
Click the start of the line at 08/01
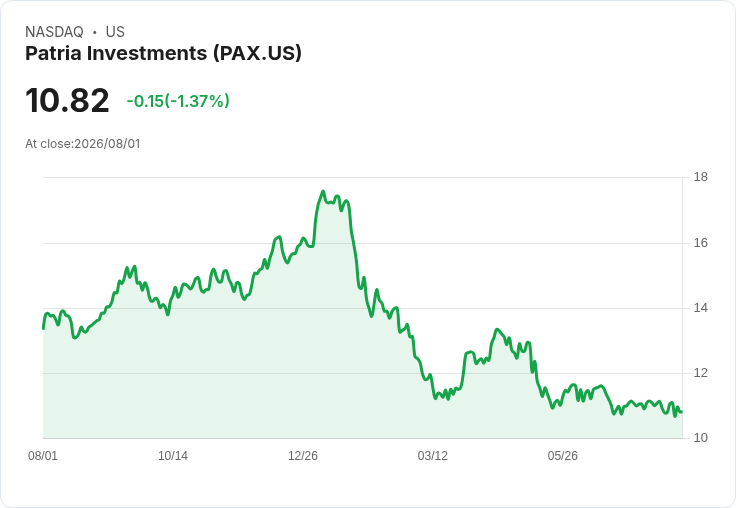tap(44, 328)
